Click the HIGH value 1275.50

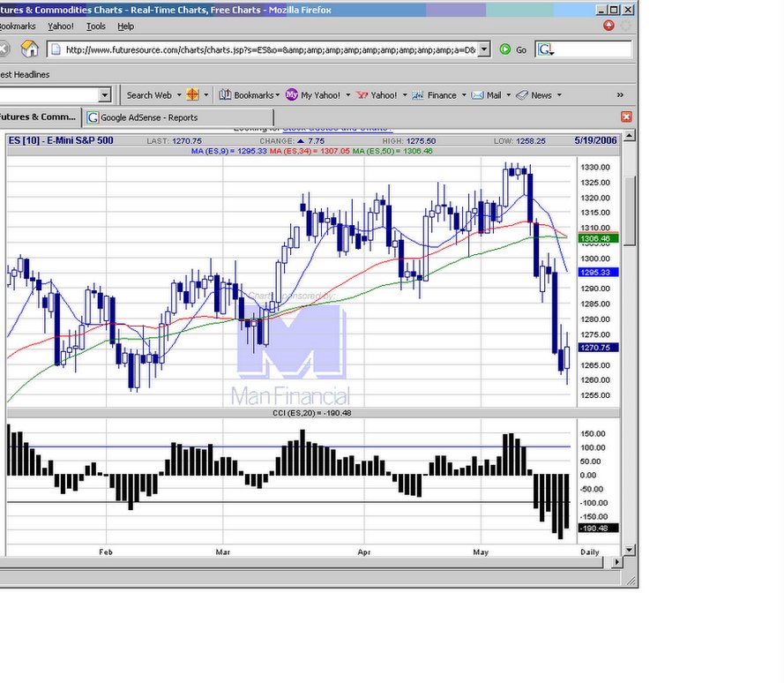point(421,141)
